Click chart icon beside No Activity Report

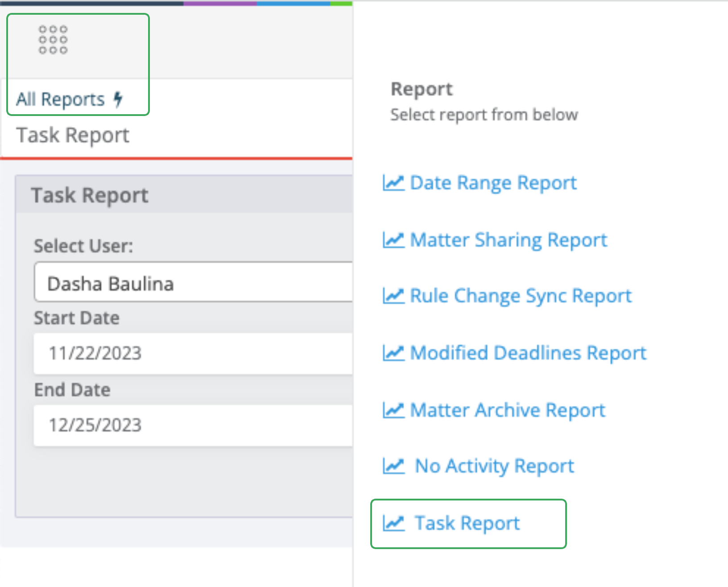393,466
